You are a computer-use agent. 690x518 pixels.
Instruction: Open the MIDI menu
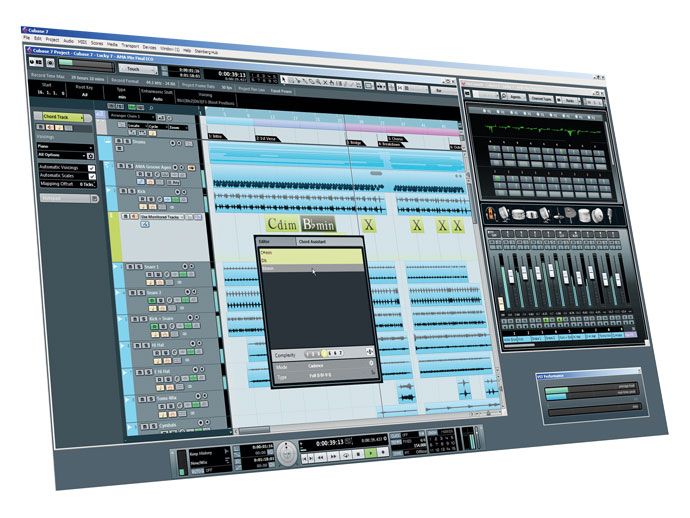(82, 42)
